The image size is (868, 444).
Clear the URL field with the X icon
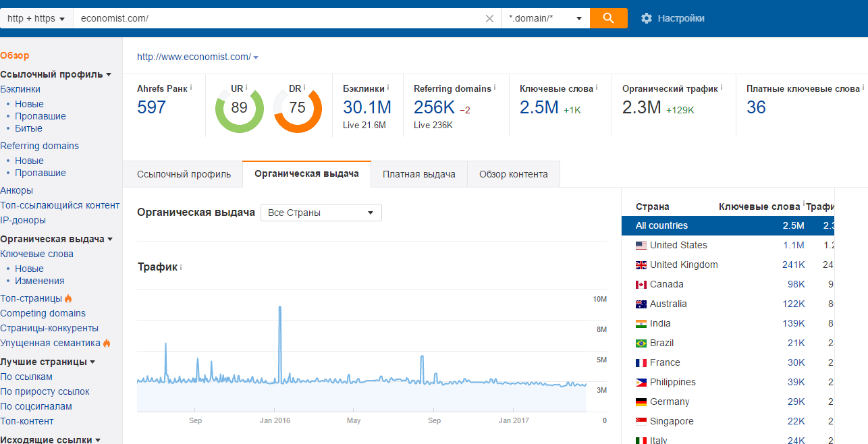489,19
